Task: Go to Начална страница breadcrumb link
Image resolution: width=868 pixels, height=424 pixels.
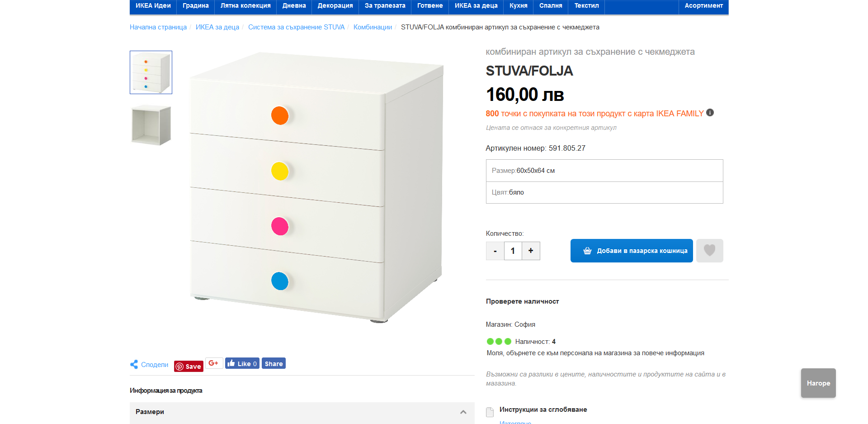Action: tap(158, 27)
